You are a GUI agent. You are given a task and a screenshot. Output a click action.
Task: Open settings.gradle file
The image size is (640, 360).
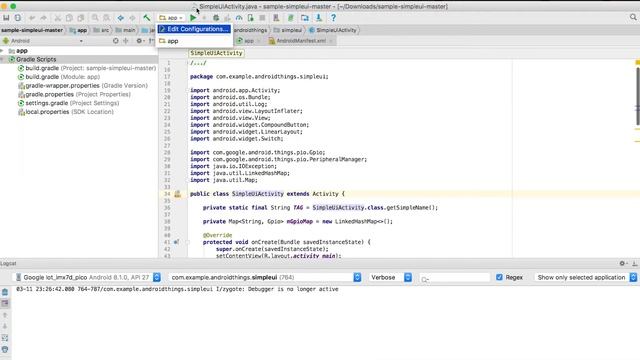[69, 103]
